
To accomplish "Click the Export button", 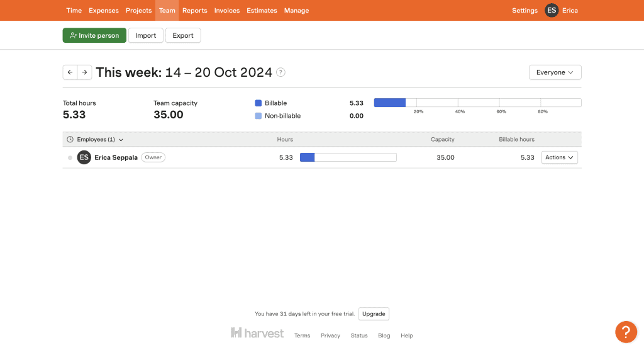I will click(183, 36).
